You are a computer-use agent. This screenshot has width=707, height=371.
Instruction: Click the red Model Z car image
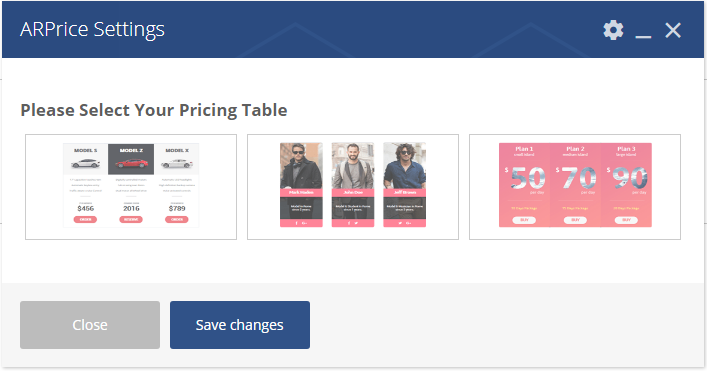[131, 164]
